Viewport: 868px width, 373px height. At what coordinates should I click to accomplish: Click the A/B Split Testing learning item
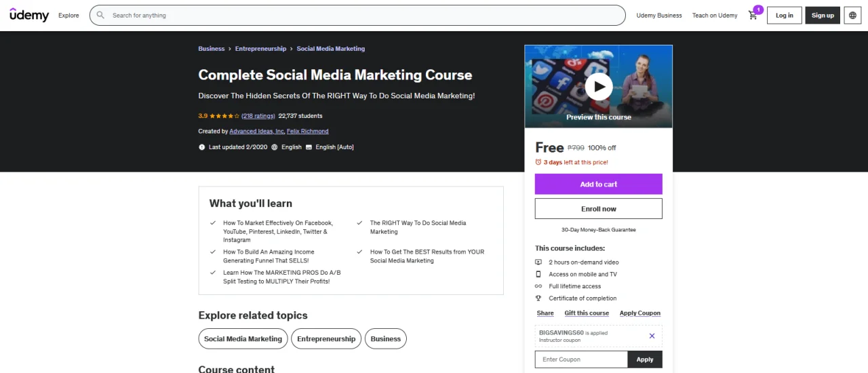click(281, 277)
